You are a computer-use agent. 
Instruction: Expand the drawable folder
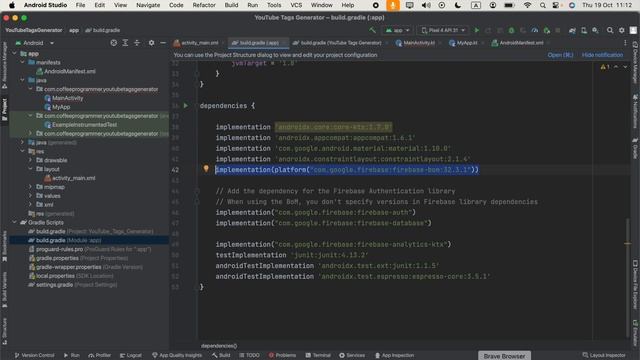click(30, 160)
